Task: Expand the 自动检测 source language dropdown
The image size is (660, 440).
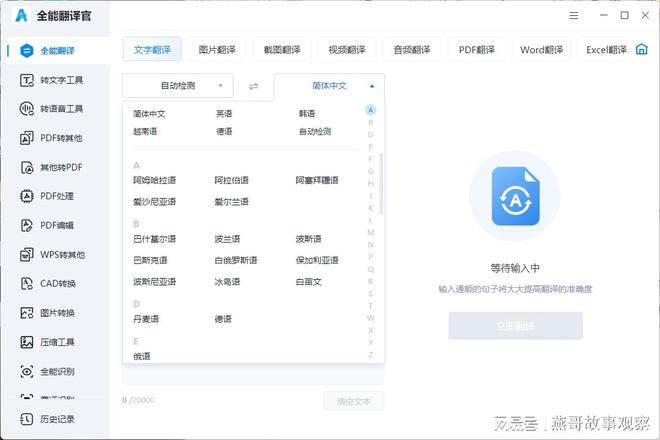Action: pyautogui.click(x=178, y=86)
